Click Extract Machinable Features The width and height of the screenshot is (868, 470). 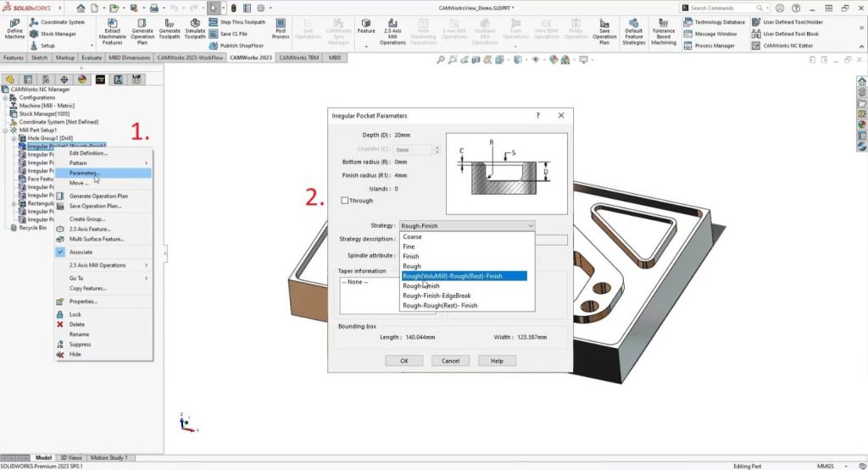113,31
